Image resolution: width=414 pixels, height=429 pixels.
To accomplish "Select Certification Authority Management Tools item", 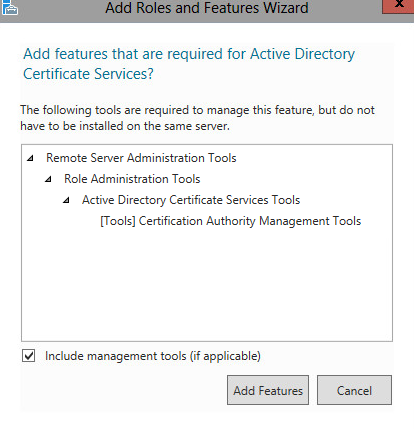I will (231, 221).
